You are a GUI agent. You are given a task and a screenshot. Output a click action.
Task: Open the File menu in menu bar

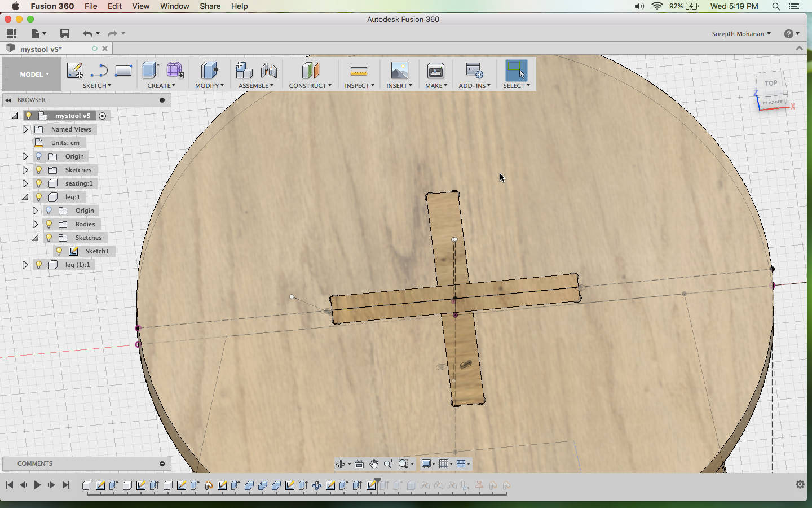91,6
